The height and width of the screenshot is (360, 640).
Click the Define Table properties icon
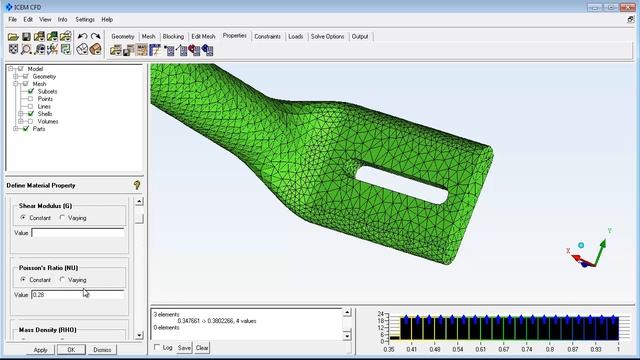pos(155,50)
